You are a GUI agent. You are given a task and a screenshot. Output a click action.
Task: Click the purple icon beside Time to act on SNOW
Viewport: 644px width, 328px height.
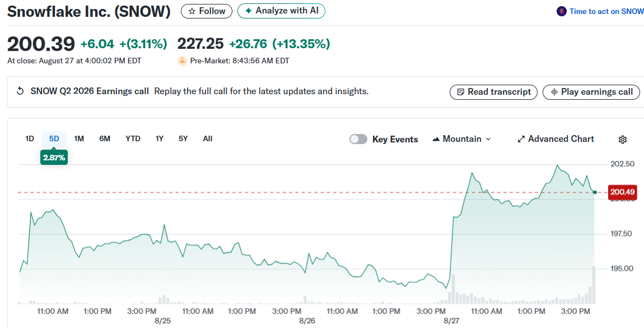[562, 12]
